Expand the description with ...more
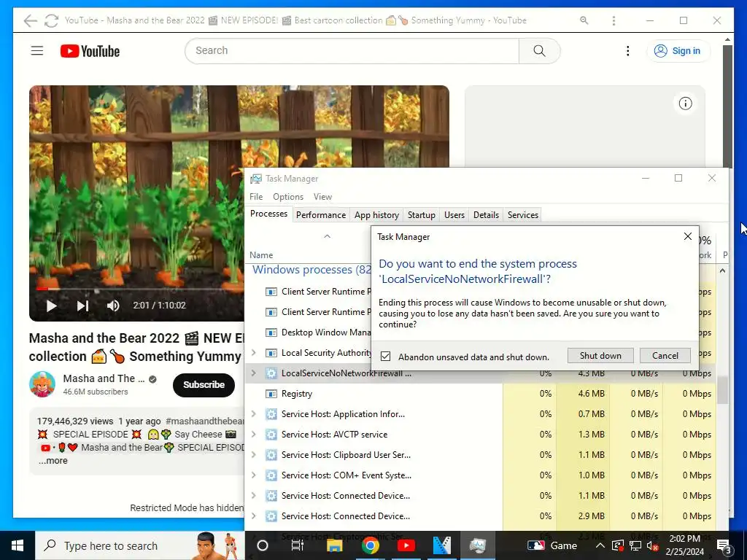The image size is (747, 560). pyautogui.click(x=53, y=461)
